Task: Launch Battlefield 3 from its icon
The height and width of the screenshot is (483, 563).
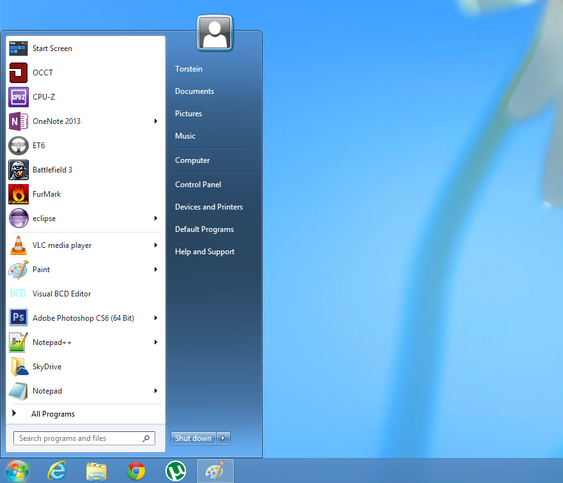Action: tap(18, 170)
